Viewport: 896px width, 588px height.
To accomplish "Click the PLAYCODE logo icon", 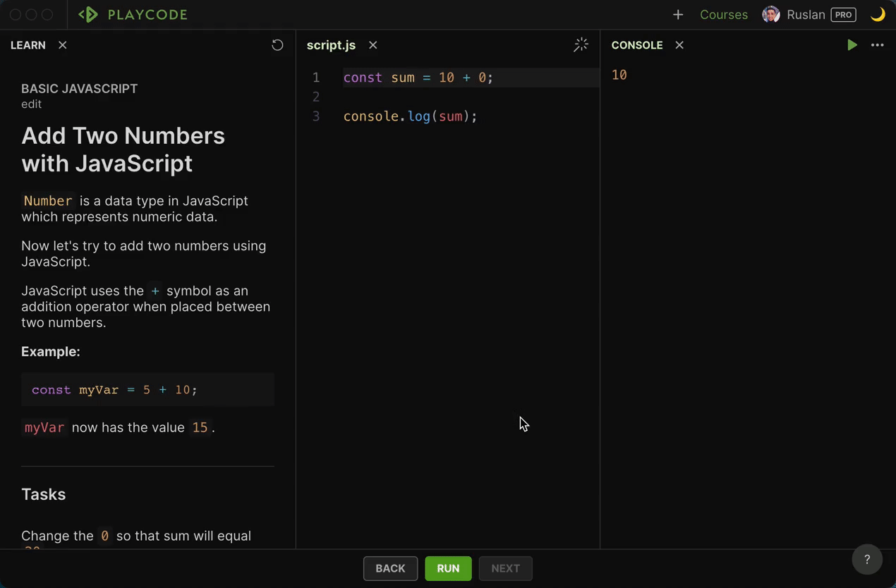I will tap(88, 14).
